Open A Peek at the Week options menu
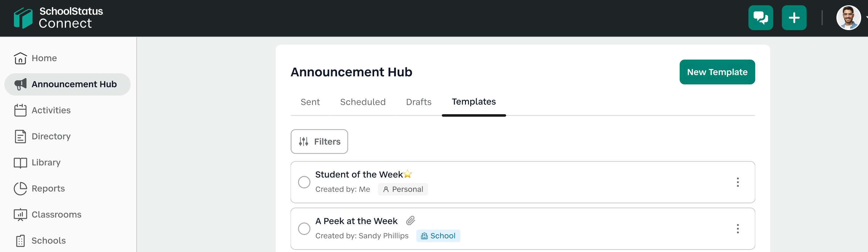Viewport: 868px width, 252px height. pyautogui.click(x=737, y=229)
